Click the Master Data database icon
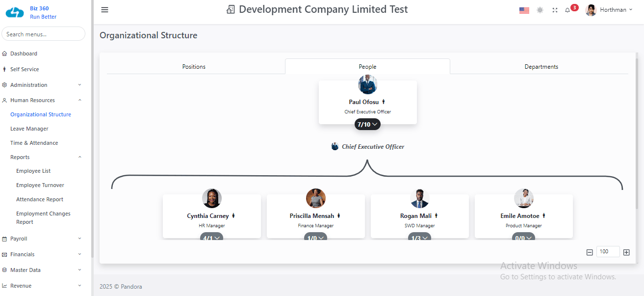The width and height of the screenshot is (644, 296). coord(5,270)
